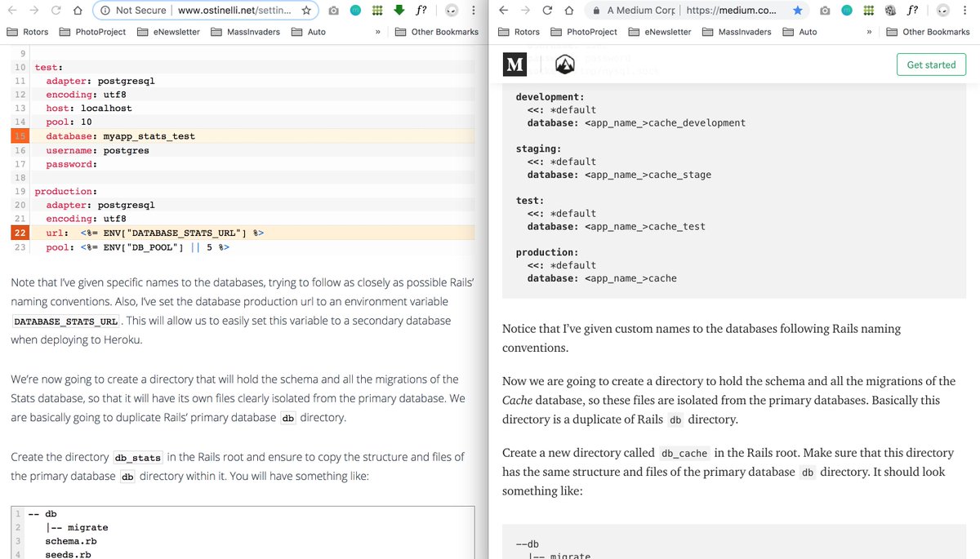Go back in the Medium browser window
The image size is (980, 559).
click(x=504, y=11)
